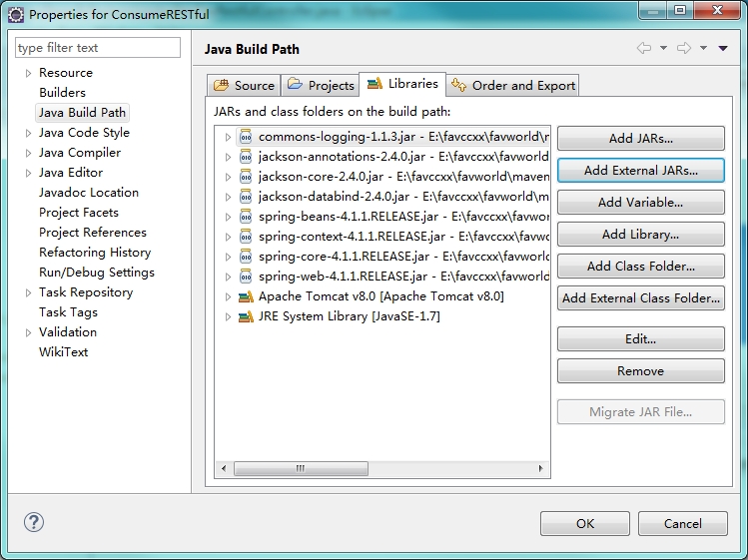Expand the Java Editor node
Screen dimensions: 748x560
point(28,173)
